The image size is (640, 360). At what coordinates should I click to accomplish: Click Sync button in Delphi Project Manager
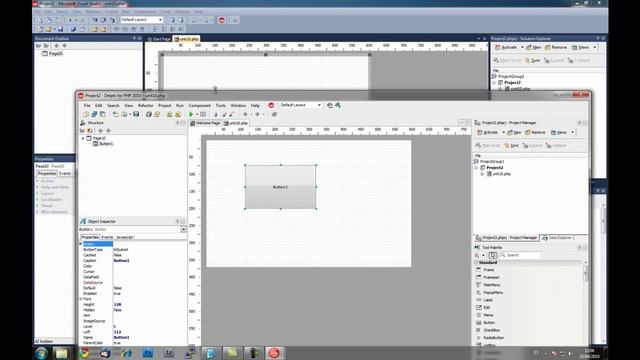click(x=511, y=145)
